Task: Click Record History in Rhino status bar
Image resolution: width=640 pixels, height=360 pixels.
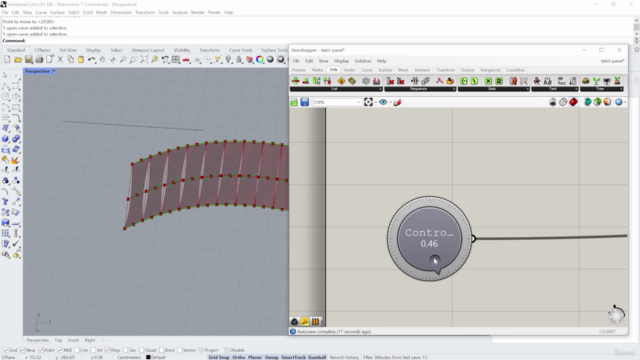Action: (x=344, y=357)
